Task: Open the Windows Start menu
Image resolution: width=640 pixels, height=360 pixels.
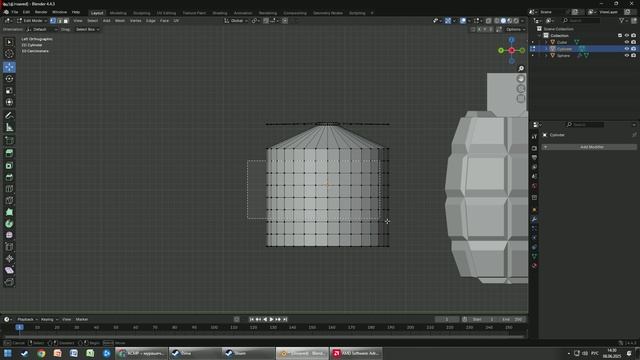Action: (x=8, y=353)
